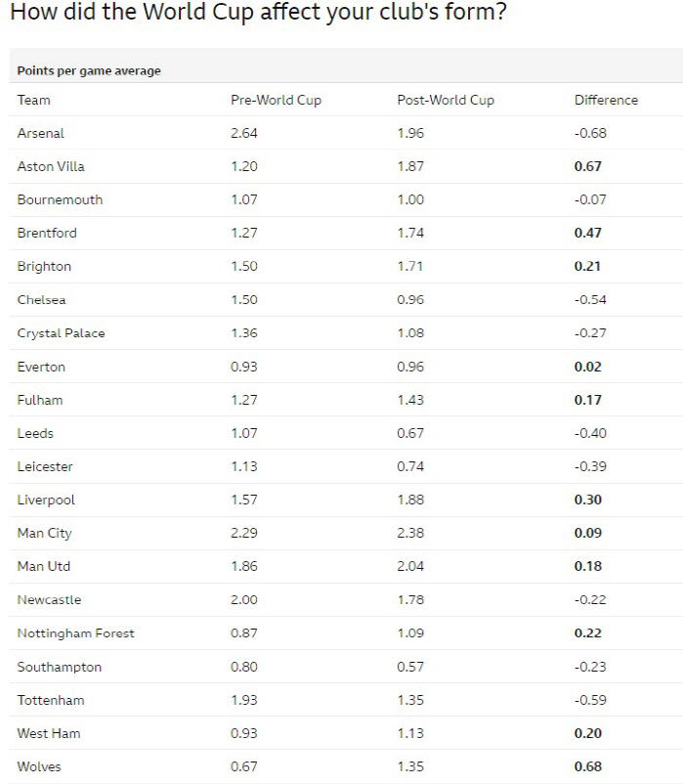Viewport: 683px width, 784px height.
Task: Select the Liverpool team name
Action: (x=46, y=500)
